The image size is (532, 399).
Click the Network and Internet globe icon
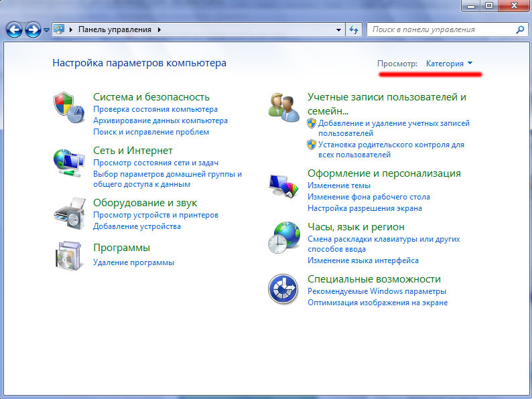(x=69, y=163)
